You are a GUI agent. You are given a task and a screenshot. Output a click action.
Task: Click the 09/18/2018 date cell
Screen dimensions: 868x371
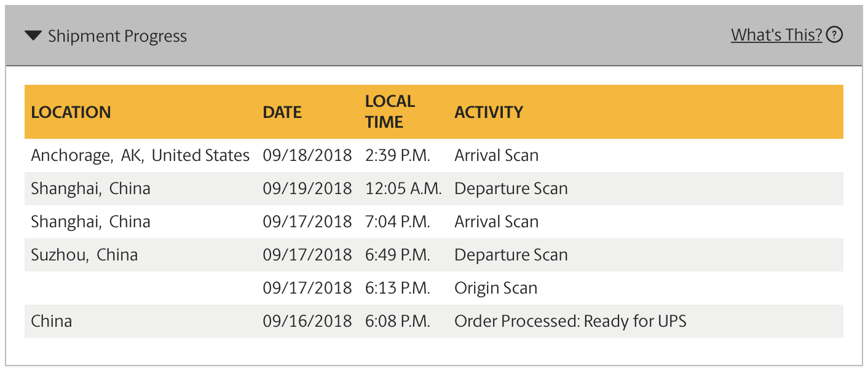307,155
